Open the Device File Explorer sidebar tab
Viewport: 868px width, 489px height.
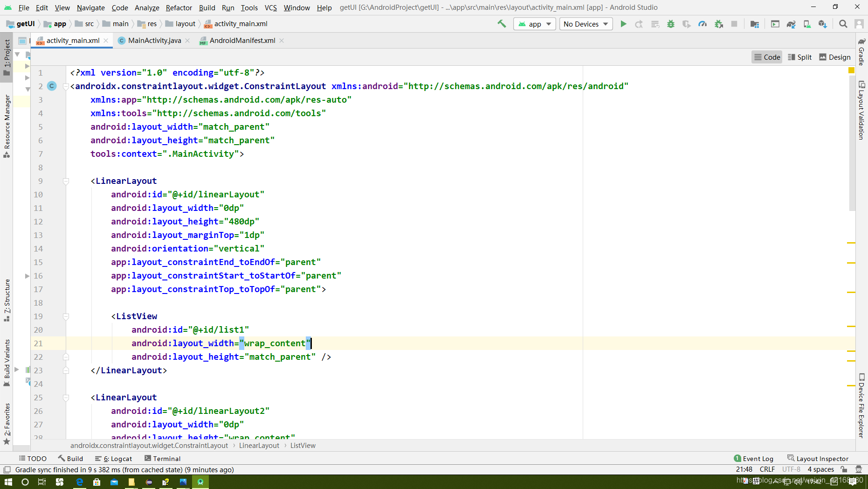coord(861,405)
